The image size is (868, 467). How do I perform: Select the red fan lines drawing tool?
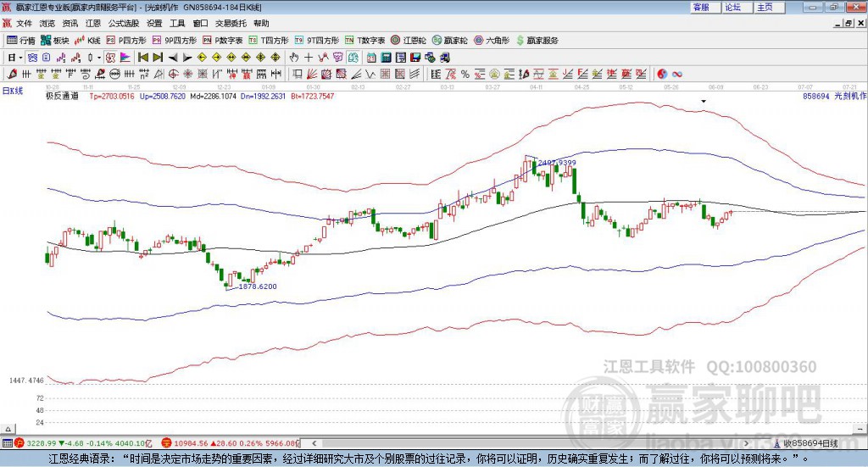point(312,74)
